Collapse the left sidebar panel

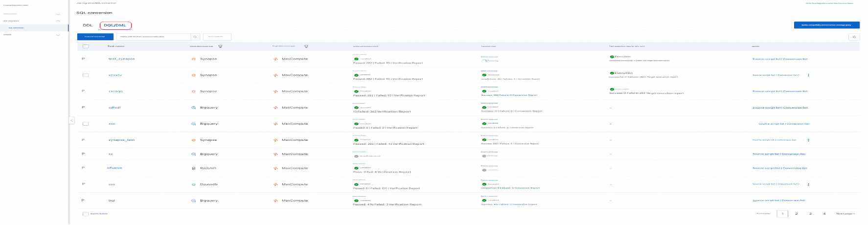(71, 120)
